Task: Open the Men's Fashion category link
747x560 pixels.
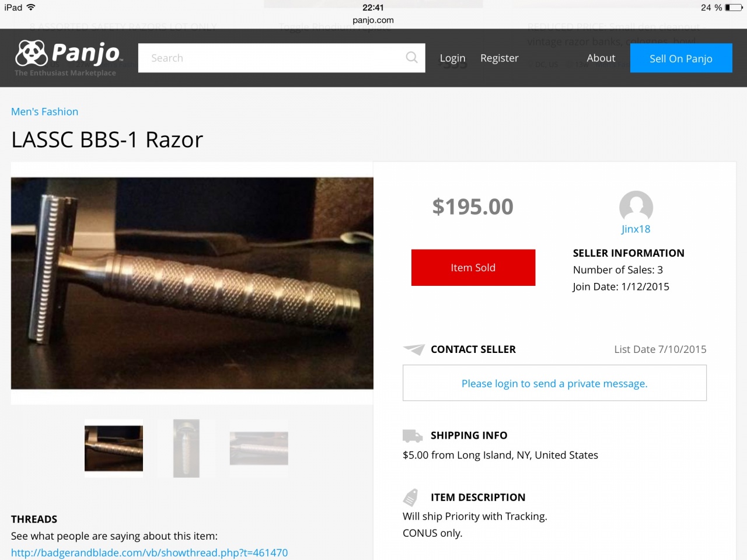Action: click(44, 111)
